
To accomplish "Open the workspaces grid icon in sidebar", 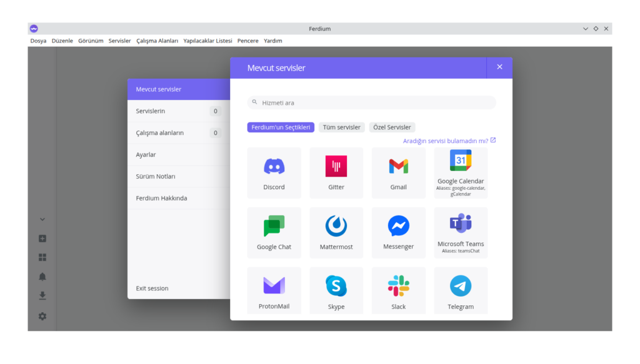I will 42,257.
